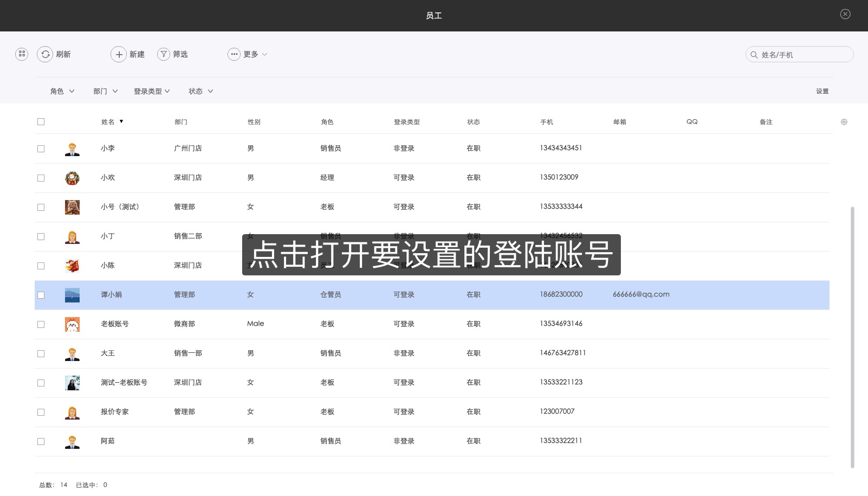
Task: Select the checkbox for 谭小娟 row
Action: pos(41,295)
